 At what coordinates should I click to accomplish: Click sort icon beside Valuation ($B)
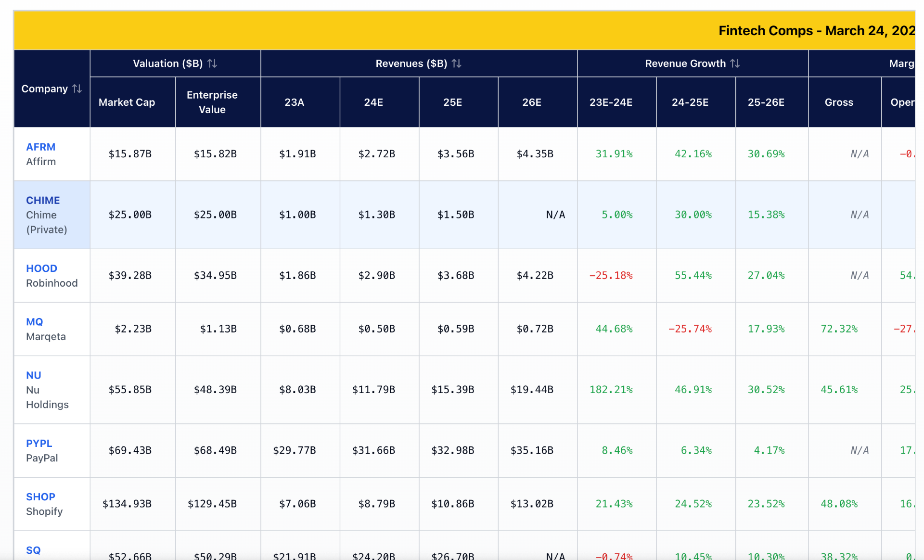(x=212, y=64)
